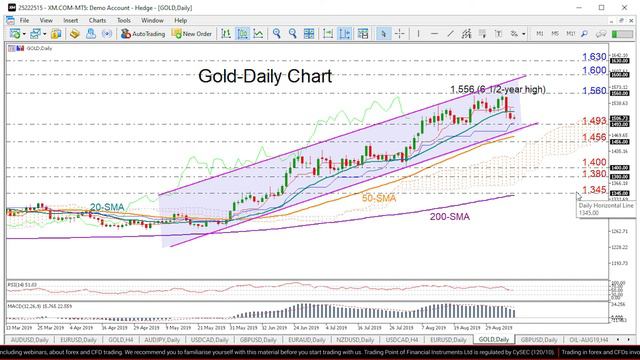640x360 pixels.
Task: Tile chart windows with grid icon
Action: point(309,34)
